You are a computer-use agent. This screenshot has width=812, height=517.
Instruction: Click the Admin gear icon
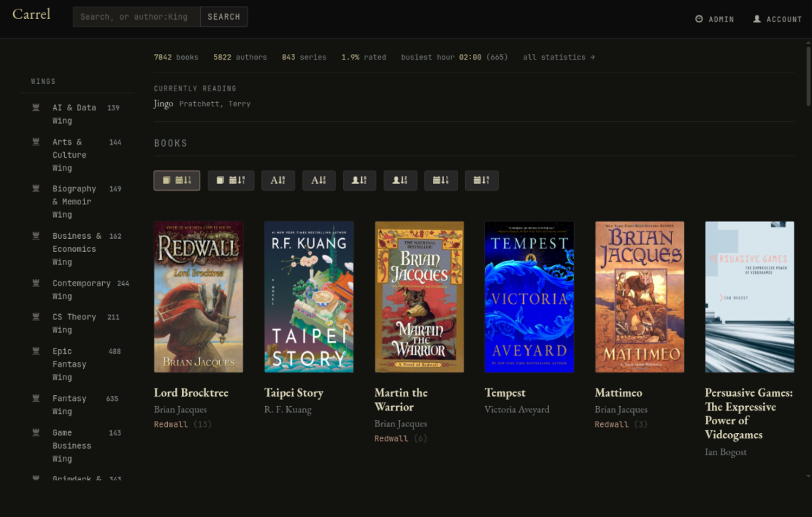699,19
